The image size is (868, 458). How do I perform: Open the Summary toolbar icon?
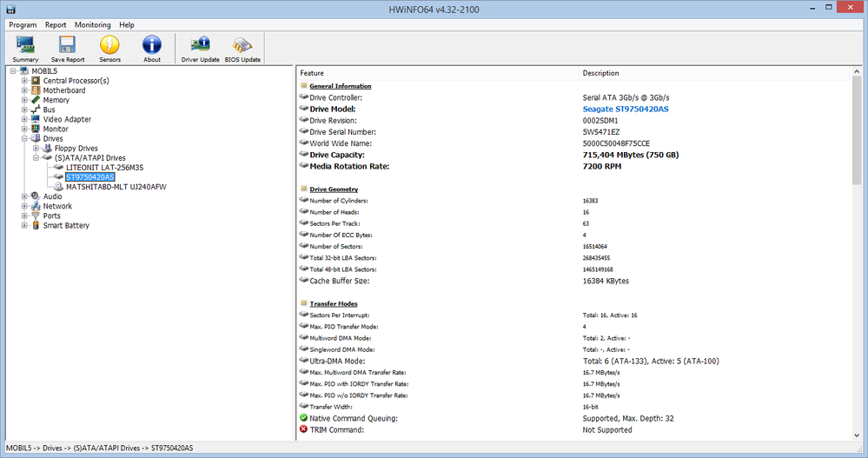[25, 45]
